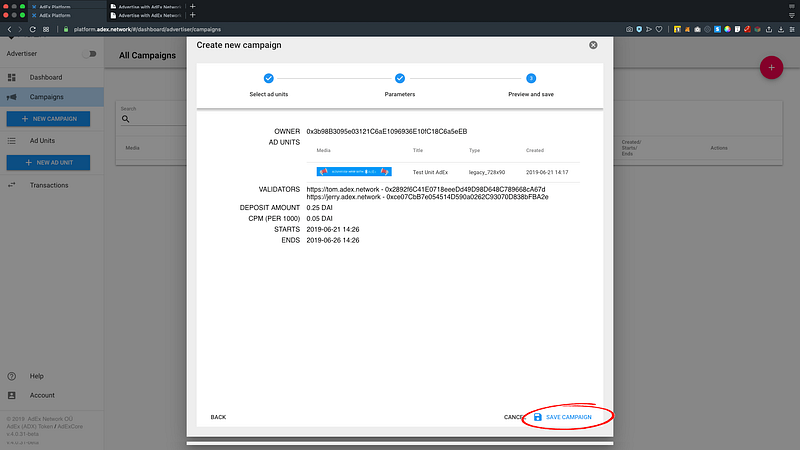Click the owner address 0x3b98B3095e…
This screenshot has height=450, width=800.
pos(387,132)
